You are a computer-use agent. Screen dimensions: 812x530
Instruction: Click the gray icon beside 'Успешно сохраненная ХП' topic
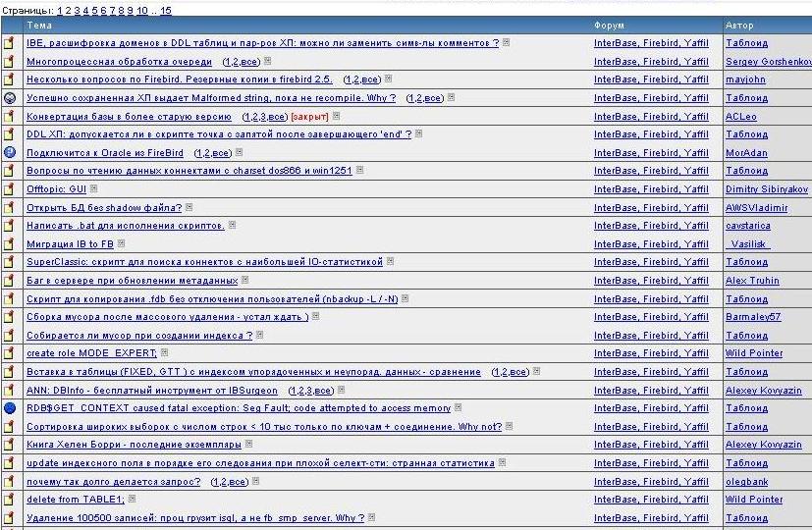(x=10, y=98)
